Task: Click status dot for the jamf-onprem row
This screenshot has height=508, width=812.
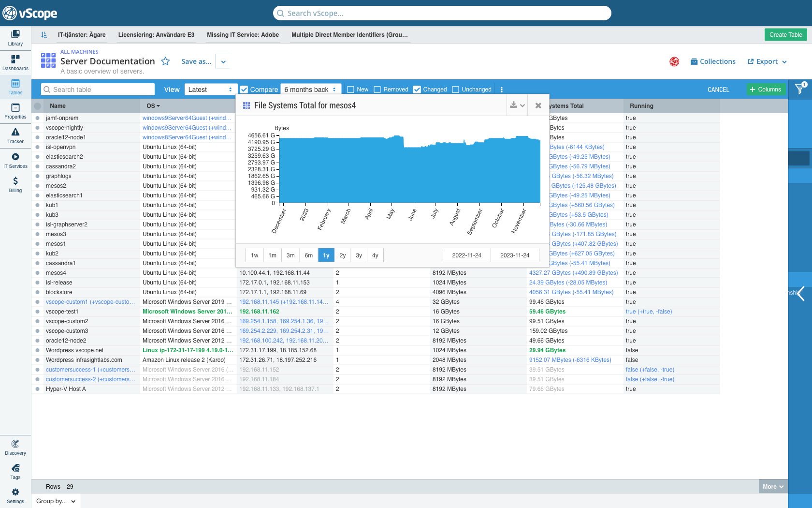Action: coord(37,118)
